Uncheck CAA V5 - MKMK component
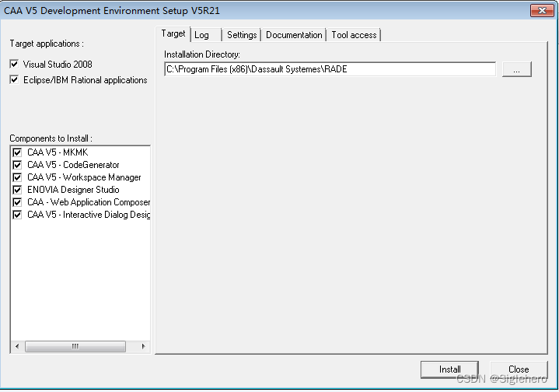Screen dimensions: 559x392 click(x=17, y=152)
